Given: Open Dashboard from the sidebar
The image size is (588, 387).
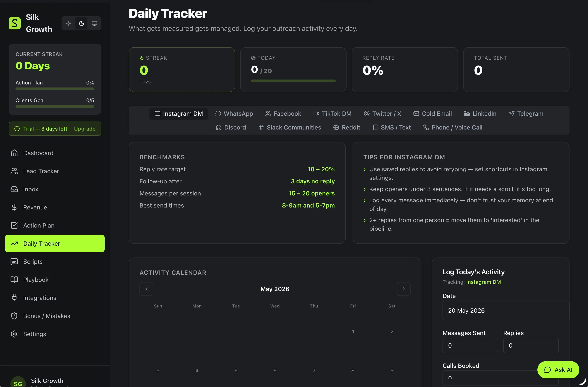Looking at the screenshot, I should 55,153.
